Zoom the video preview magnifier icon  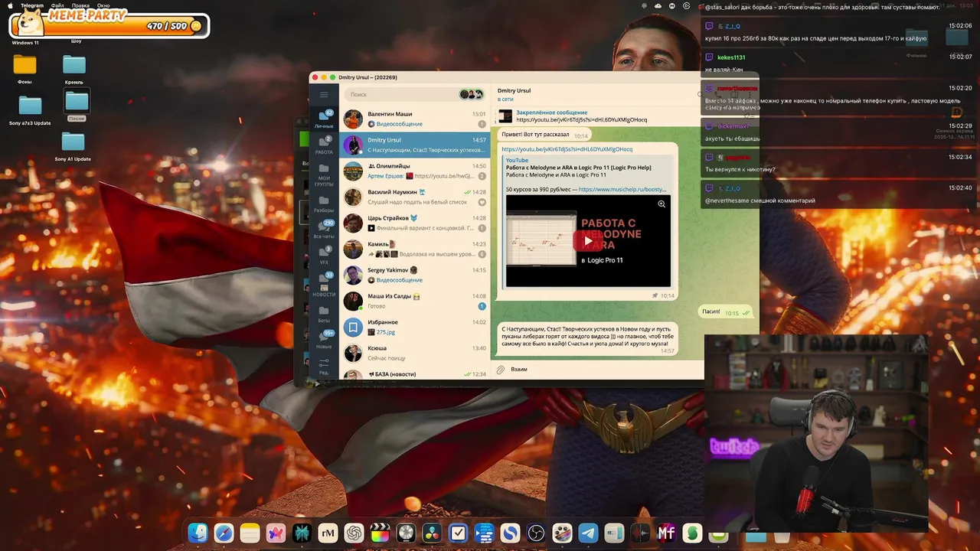[x=661, y=204]
